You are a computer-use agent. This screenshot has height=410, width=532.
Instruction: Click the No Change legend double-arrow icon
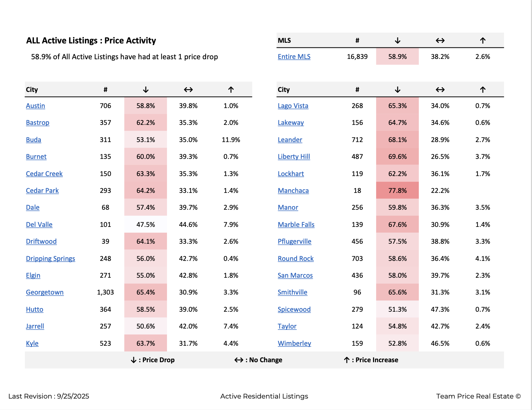239,360
